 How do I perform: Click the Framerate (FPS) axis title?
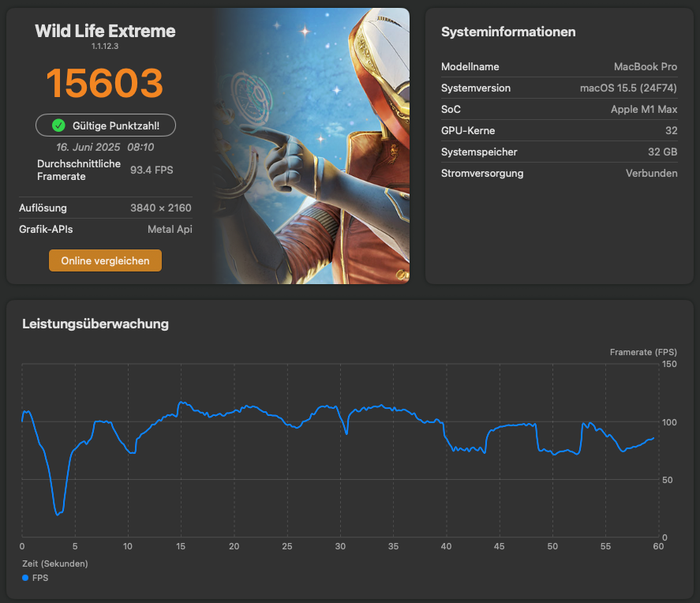[x=643, y=352]
